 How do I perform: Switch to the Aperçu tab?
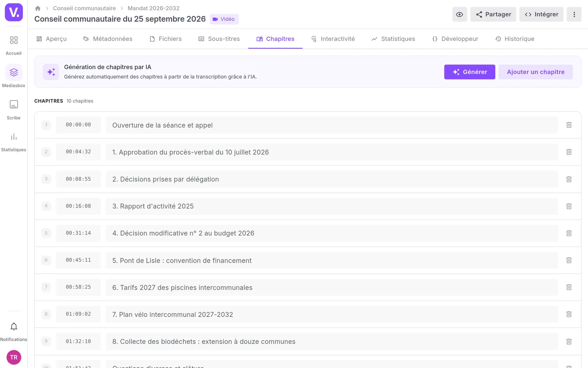pyautogui.click(x=51, y=39)
